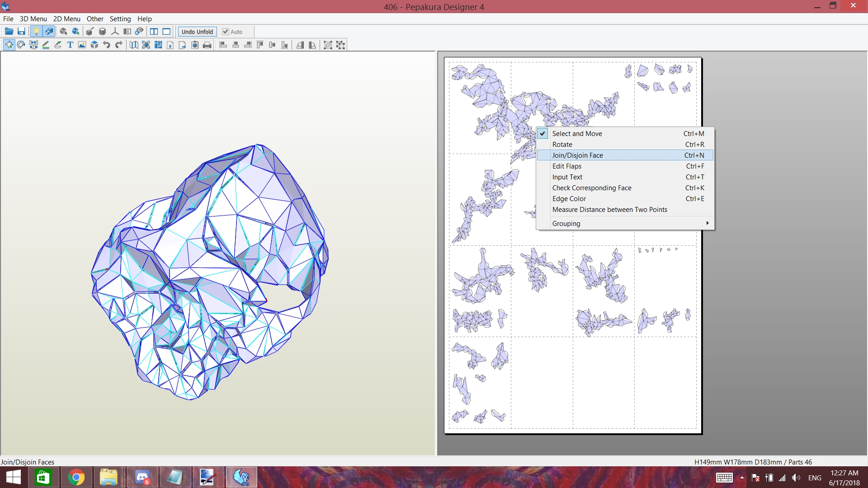Screen dimensions: 868x488
Task: Open the Help menu
Action: pyautogui.click(x=144, y=19)
